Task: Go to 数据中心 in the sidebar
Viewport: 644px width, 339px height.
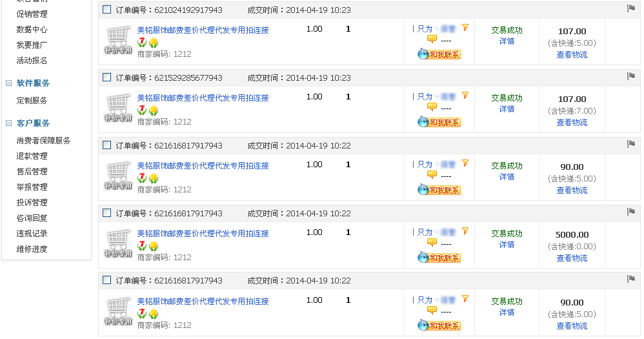Action: [x=32, y=30]
